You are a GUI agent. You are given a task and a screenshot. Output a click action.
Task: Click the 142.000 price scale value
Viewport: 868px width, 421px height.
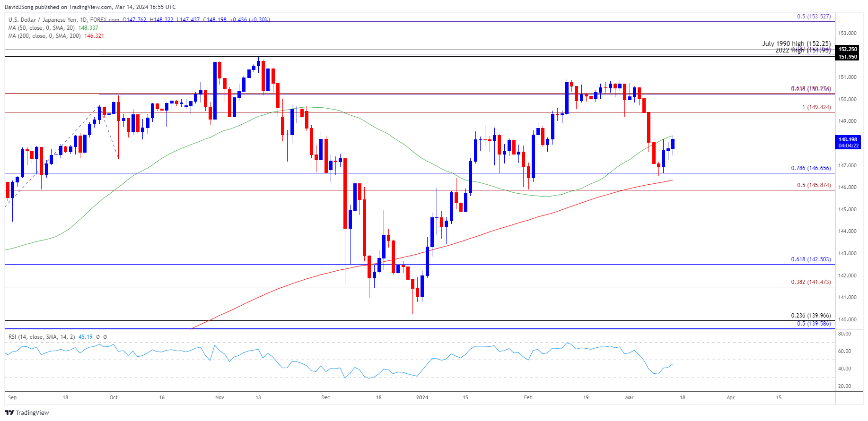pos(847,275)
